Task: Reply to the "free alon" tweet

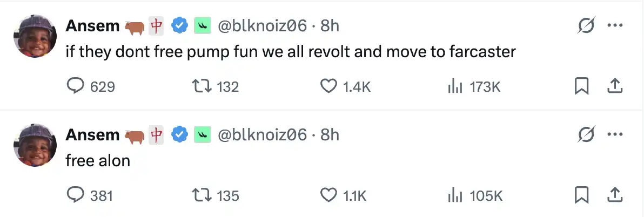Action: coord(74,195)
